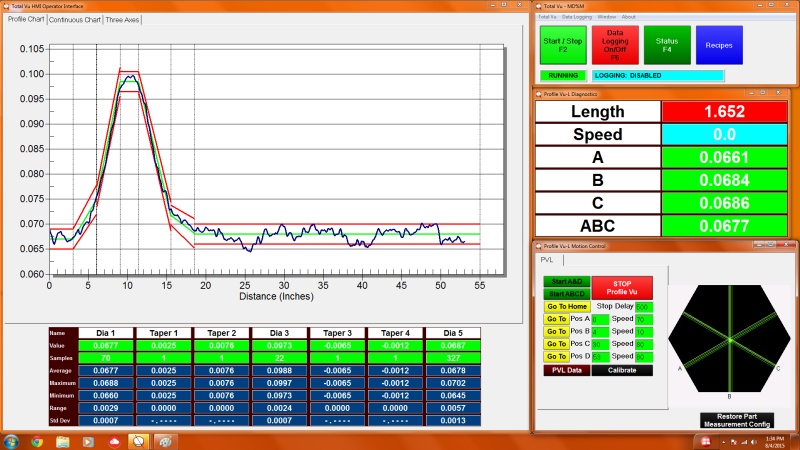Toggle Data Logging On/Off F5
The image size is (800, 450).
pos(614,45)
